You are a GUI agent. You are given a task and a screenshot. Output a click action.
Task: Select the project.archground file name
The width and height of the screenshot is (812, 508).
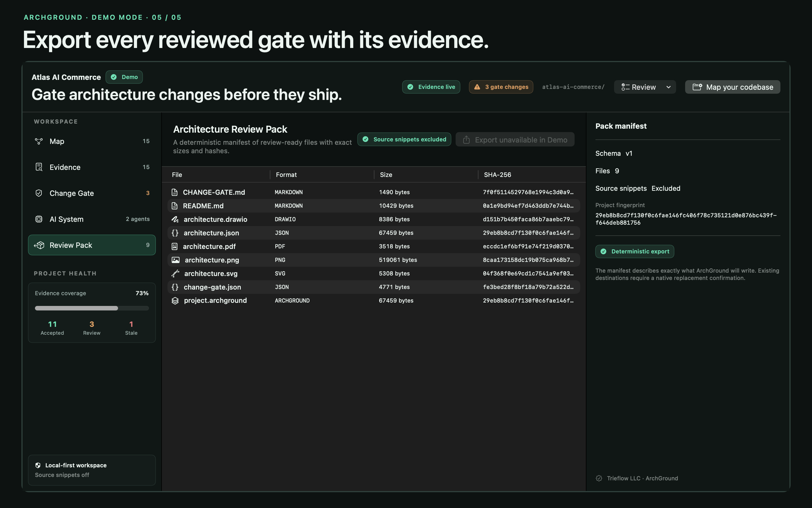click(x=215, y=300)
